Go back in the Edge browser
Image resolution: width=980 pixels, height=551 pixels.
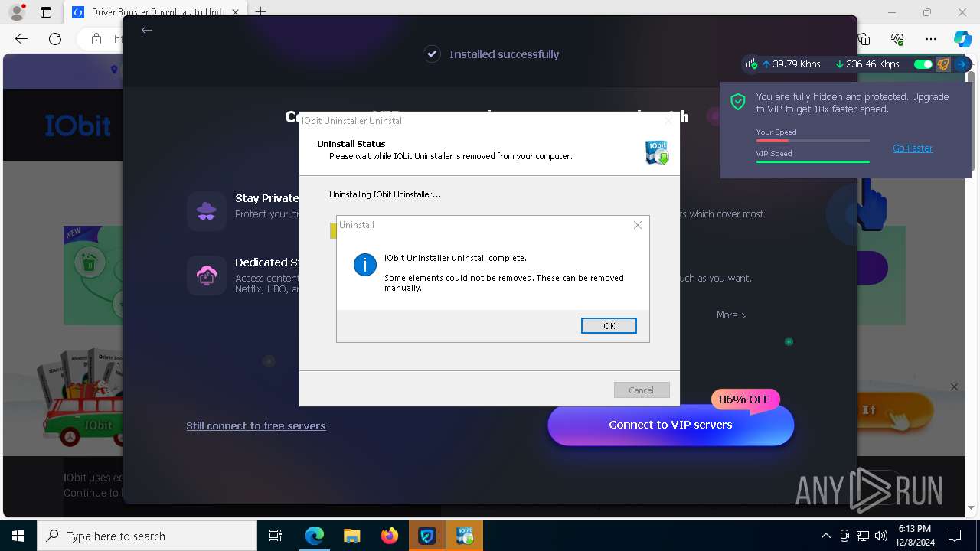pos(21,39)
